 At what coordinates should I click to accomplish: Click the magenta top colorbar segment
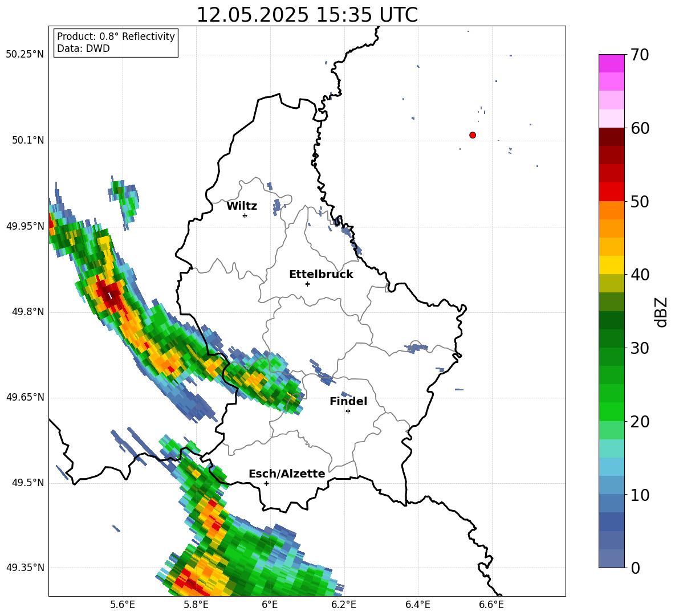[611, 63]
